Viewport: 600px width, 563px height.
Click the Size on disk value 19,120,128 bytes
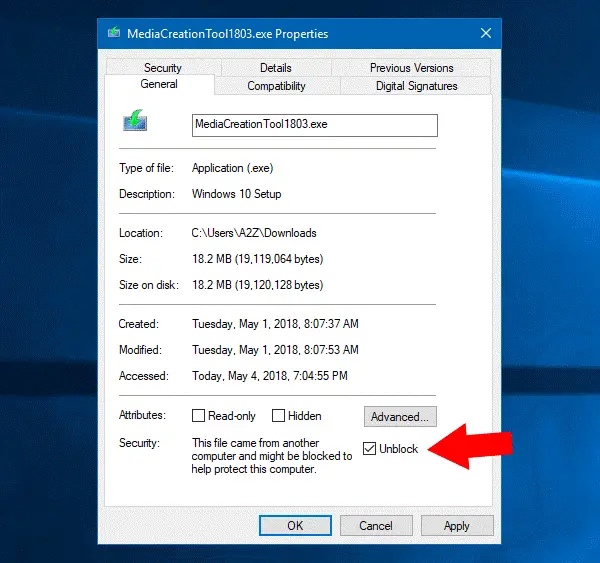(258, 285)
